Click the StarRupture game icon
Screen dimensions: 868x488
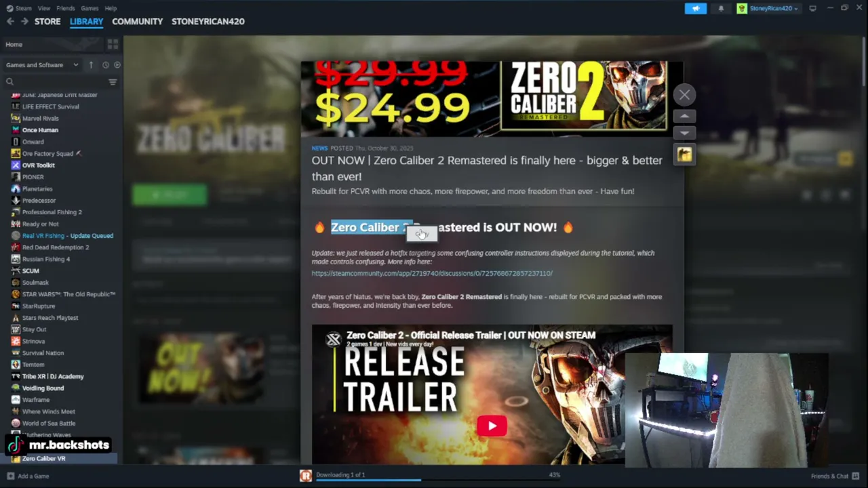pyautogui.click(x=16, y=306)
